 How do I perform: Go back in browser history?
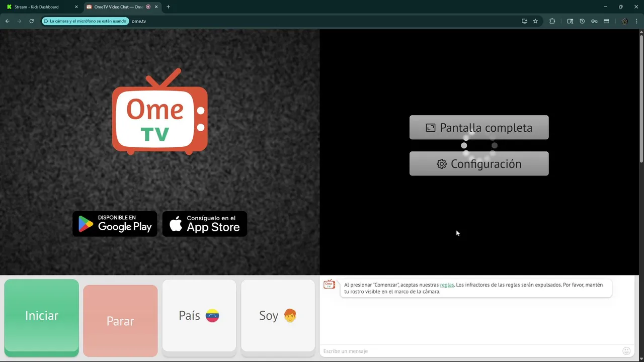[7, 21]
